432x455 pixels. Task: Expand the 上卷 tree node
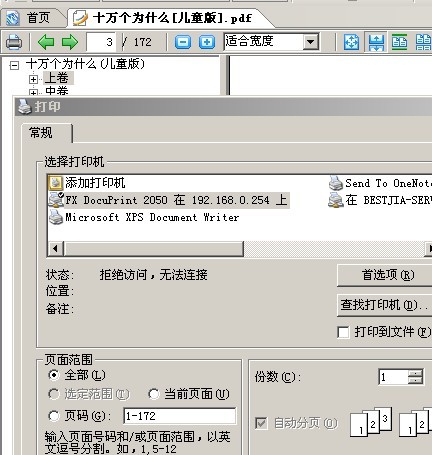tap(33, 79)
